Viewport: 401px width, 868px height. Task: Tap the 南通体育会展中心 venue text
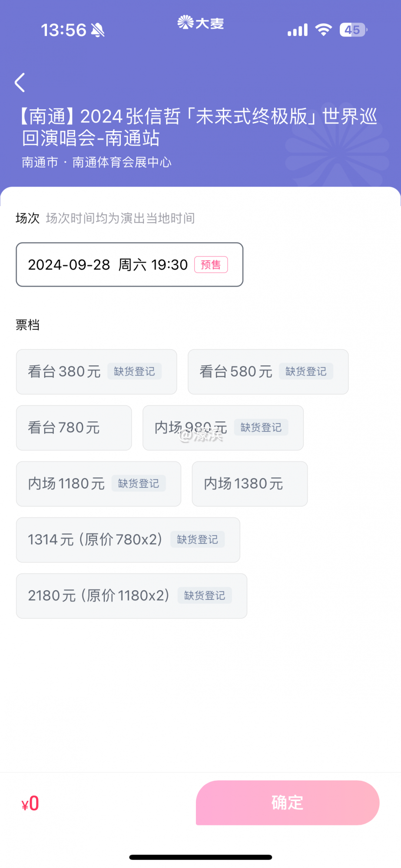click(122, 162)
